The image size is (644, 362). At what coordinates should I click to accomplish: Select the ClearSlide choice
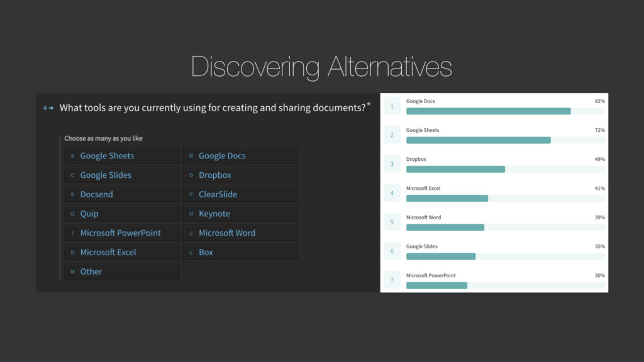pyautogui.click(x=240, y=195)
